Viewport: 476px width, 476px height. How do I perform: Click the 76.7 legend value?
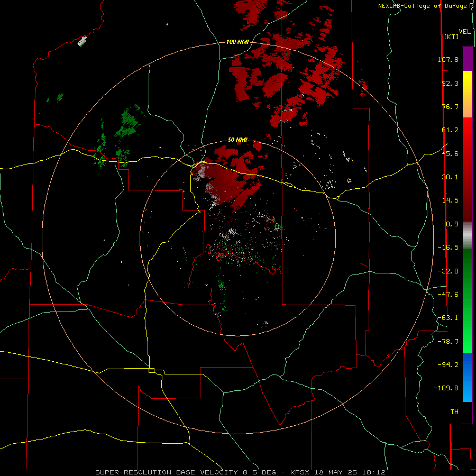[450, 106]
